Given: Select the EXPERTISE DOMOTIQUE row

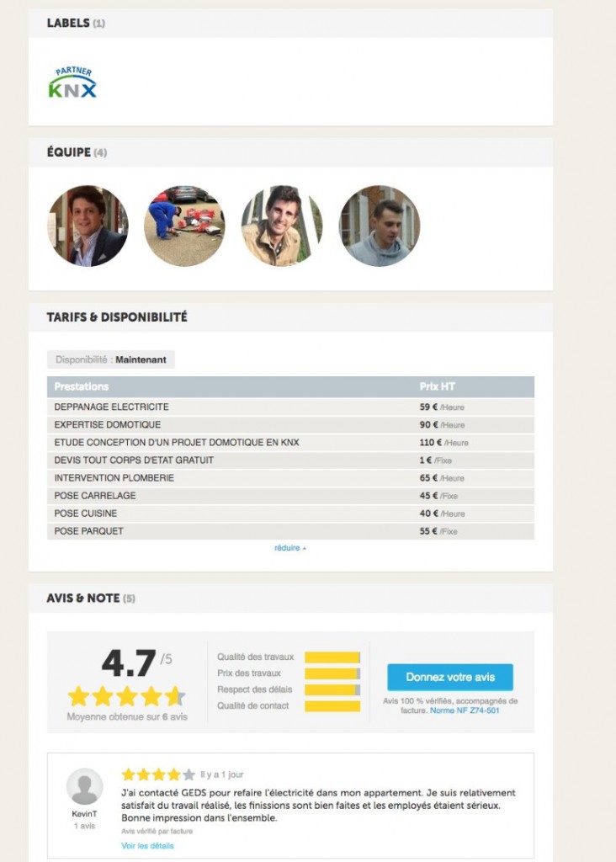Looking at the screenshot, I should coord(290,425).
